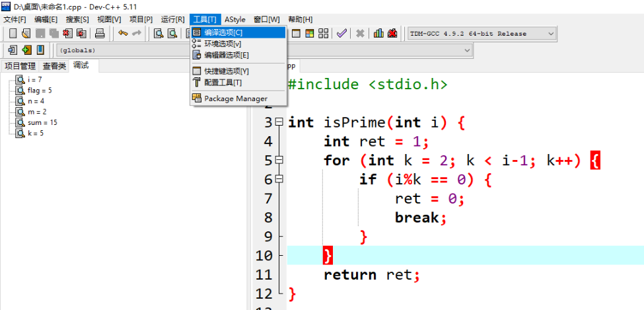Open the 文件[F] menu
Screen dimensions: 644x310
point(15,19)
